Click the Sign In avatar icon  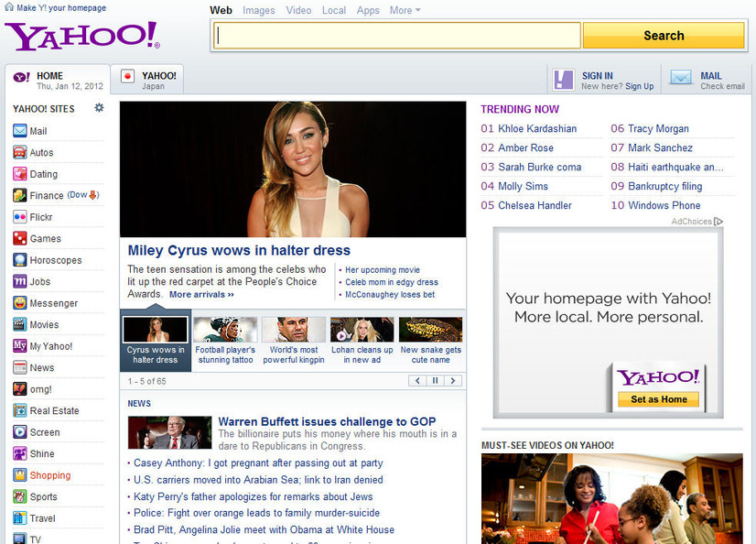coord(563,80)
